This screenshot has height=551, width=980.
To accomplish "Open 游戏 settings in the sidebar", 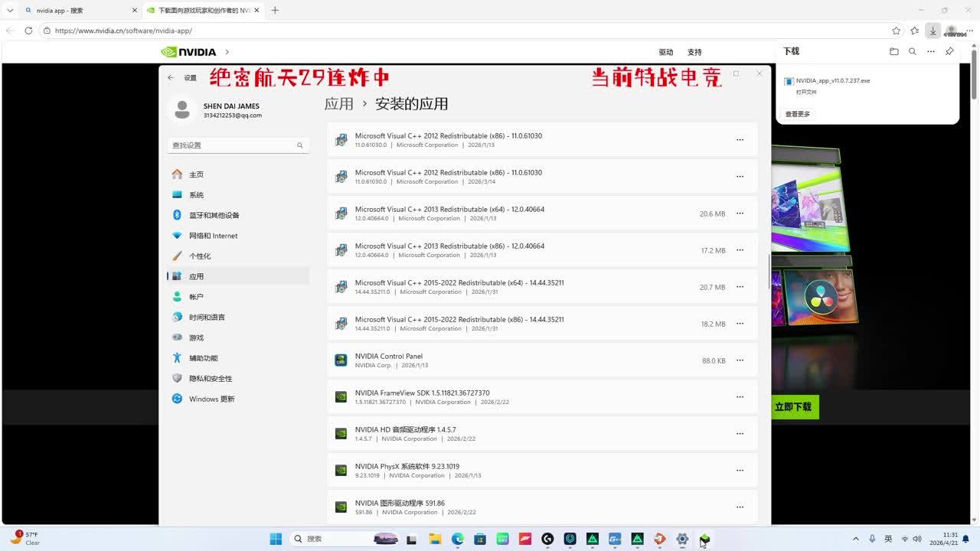I will tap(238, 337).
